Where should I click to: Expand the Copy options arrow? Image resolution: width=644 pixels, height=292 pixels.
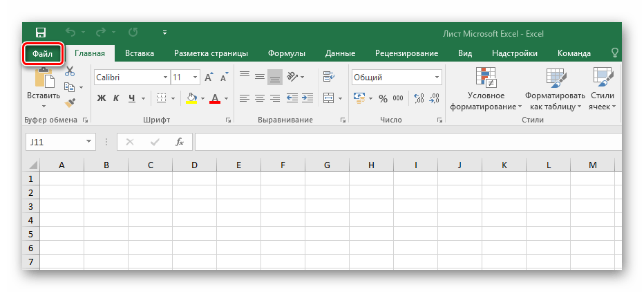pyautogui.click(x=81, y=87)
